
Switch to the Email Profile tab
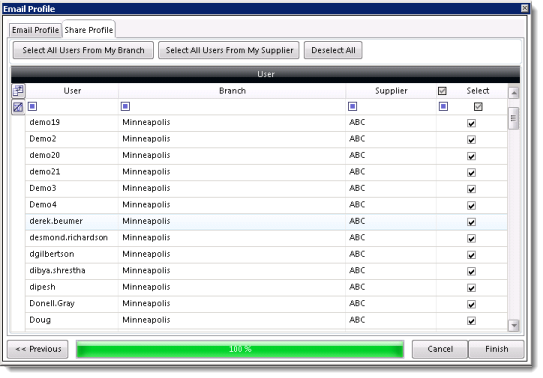click(x=35, y=30)
